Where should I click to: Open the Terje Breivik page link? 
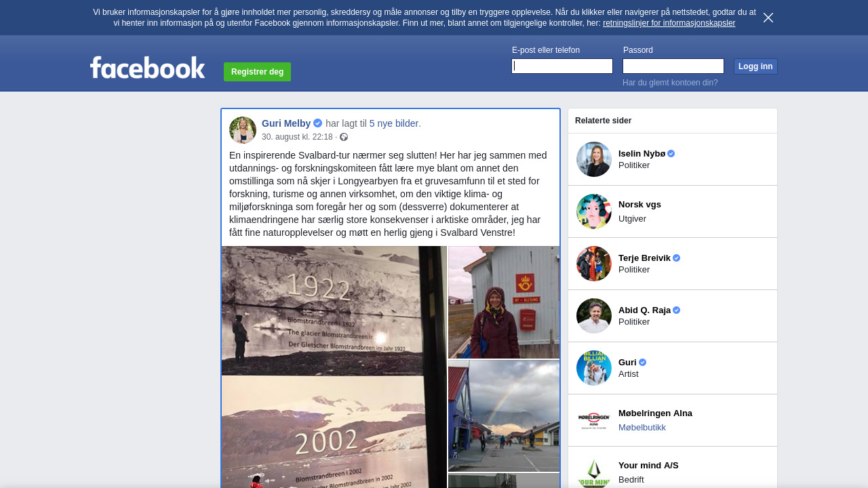tap(644, 258)
